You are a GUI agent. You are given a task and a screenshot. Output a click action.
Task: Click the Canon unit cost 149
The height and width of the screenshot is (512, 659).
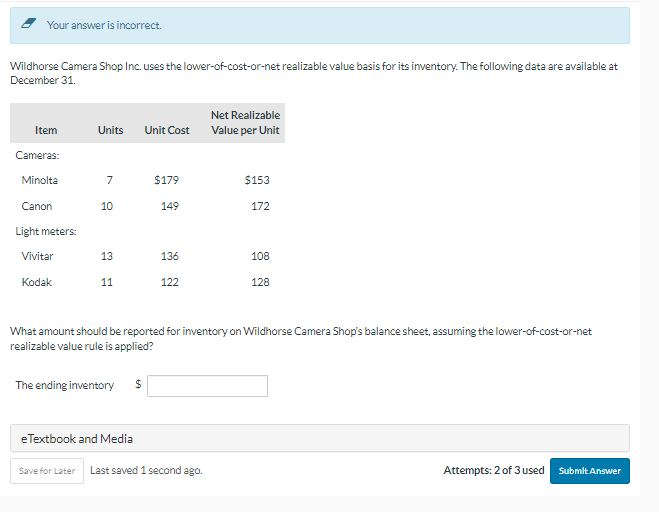click(x=170, y=206)
